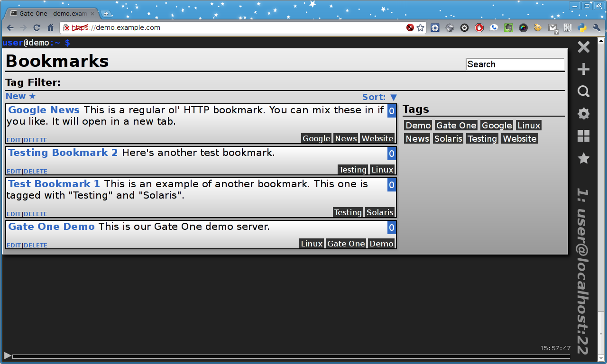The height and width of the screenshot is (364, 607).
Task: Filter by Google in the Tags panel
Action: pos(497,126)
